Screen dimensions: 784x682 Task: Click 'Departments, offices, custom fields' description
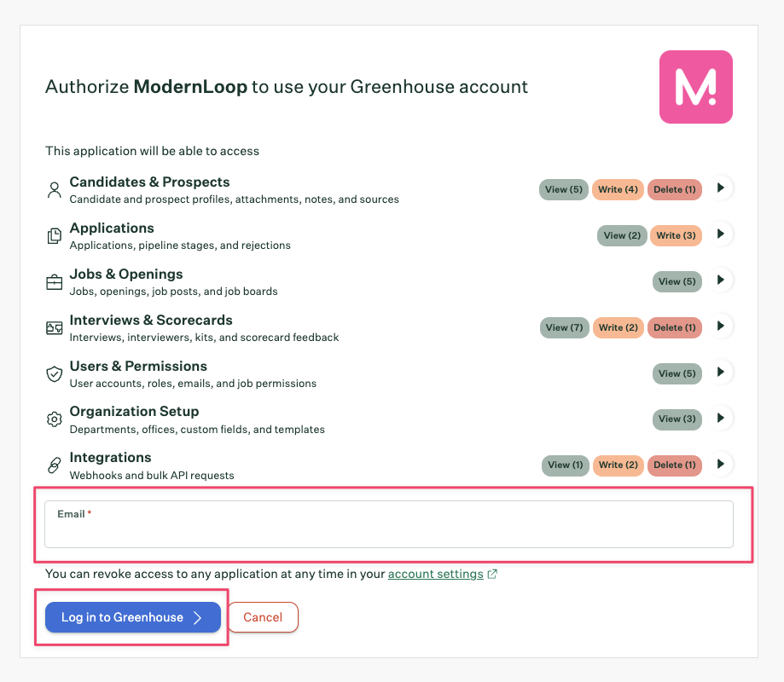(197, 429)
